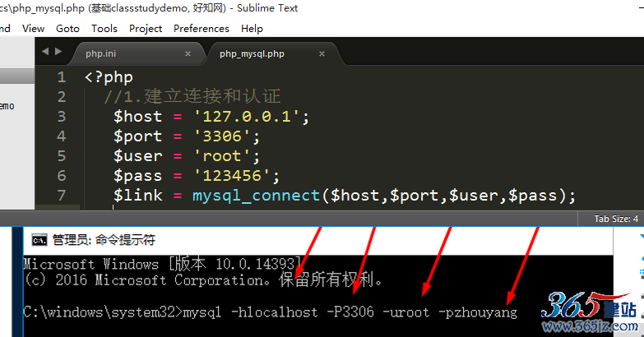Click line number 3 in gutter

point(62,117)
